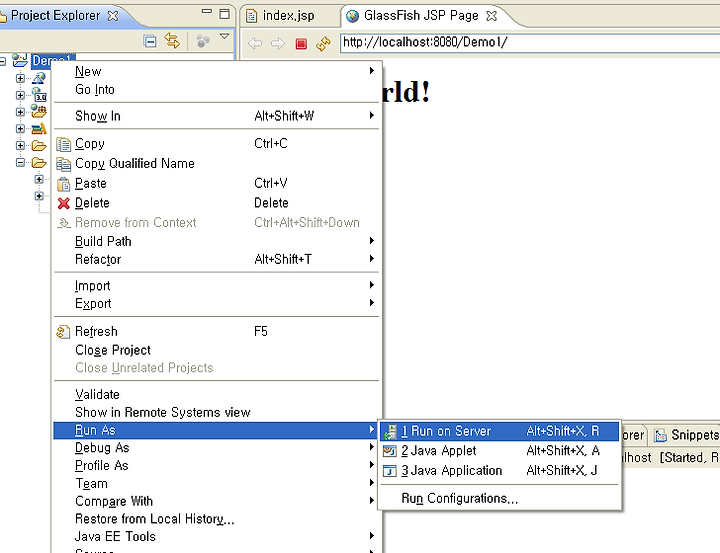Close the Project Explorer tab
Image resolution: width=720 pixels, height=553 pixels.
coord(112,16)
